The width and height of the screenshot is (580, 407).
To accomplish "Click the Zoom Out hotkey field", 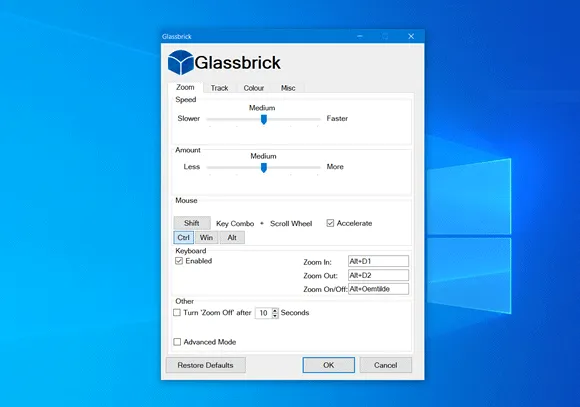I will pyautogui.click(x=378, y=275).
